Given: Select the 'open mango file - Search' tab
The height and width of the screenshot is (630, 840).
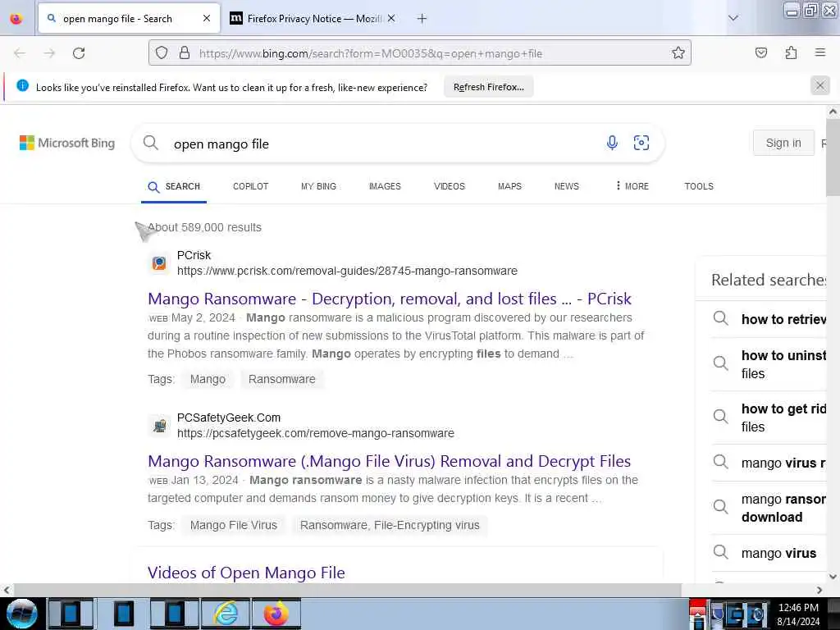Looking at the screenshot, I should click(x=129, y=19).
